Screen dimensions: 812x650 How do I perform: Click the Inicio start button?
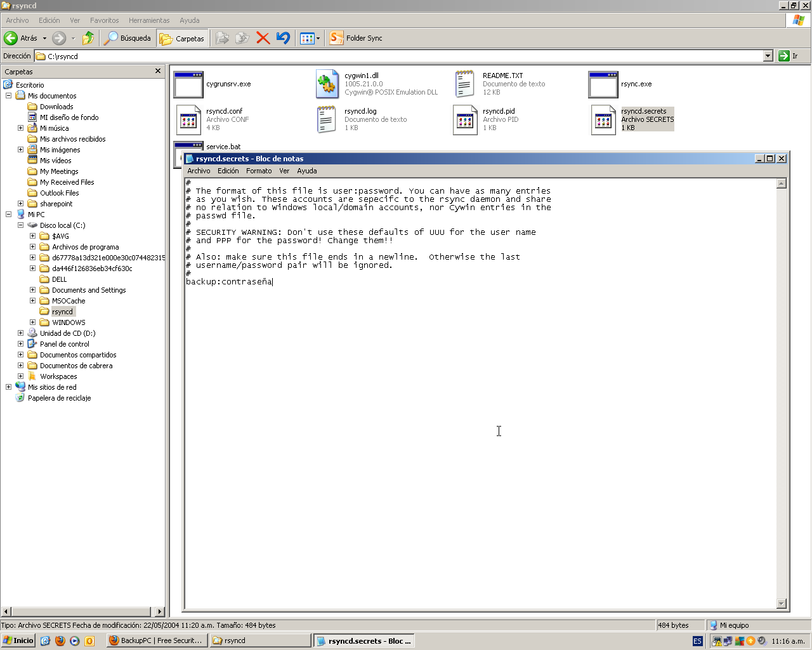[x=18, y=640]
